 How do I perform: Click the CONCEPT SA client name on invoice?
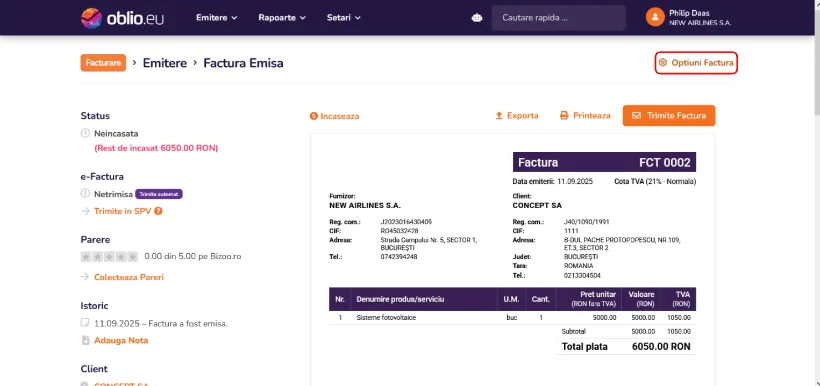click(x=537, y=206)
